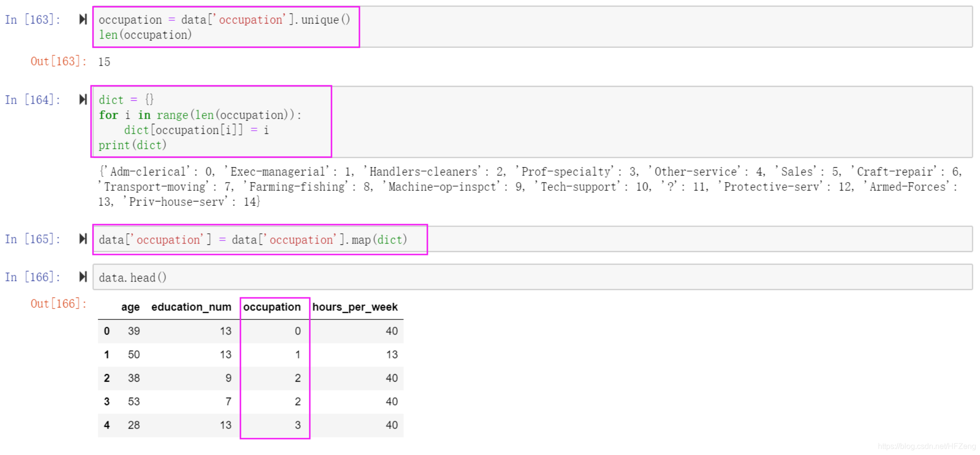Click hours_per_week value 40 in row 0

pyautogui.click(x=392, y=331)
